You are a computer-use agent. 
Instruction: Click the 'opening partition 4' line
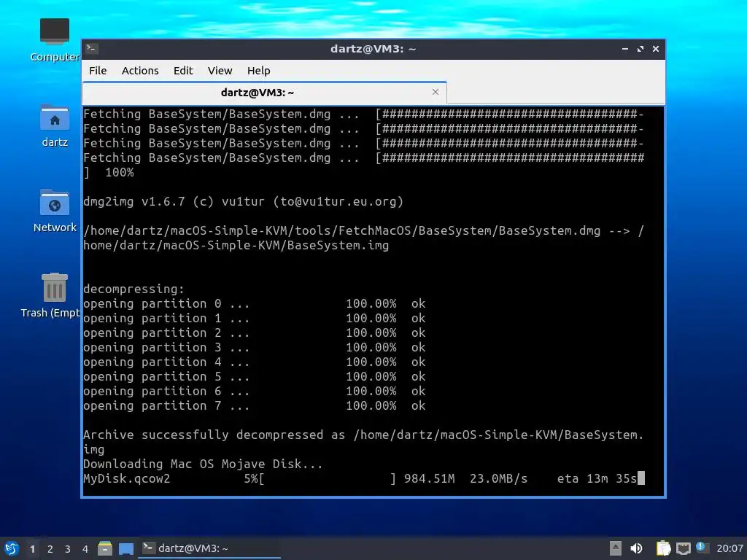[x=254, y=362]
